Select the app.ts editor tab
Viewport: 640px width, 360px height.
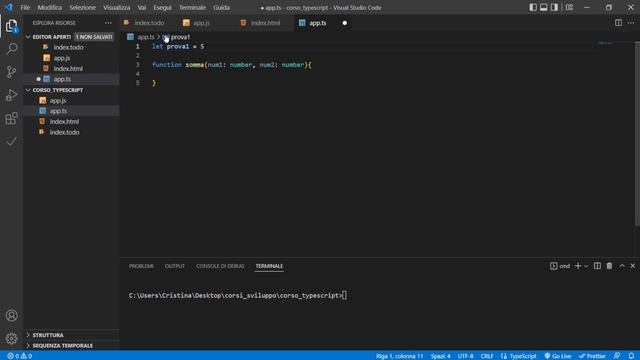coord(318,23)
